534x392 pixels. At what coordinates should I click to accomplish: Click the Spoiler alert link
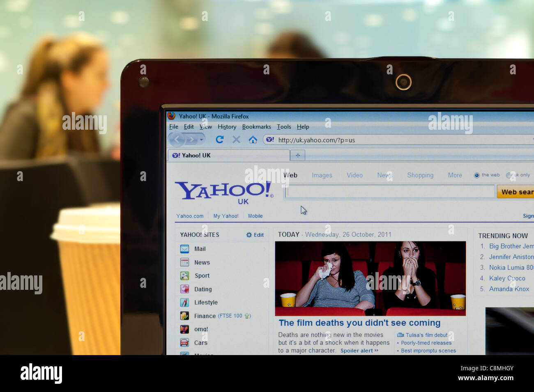(359, 351)
